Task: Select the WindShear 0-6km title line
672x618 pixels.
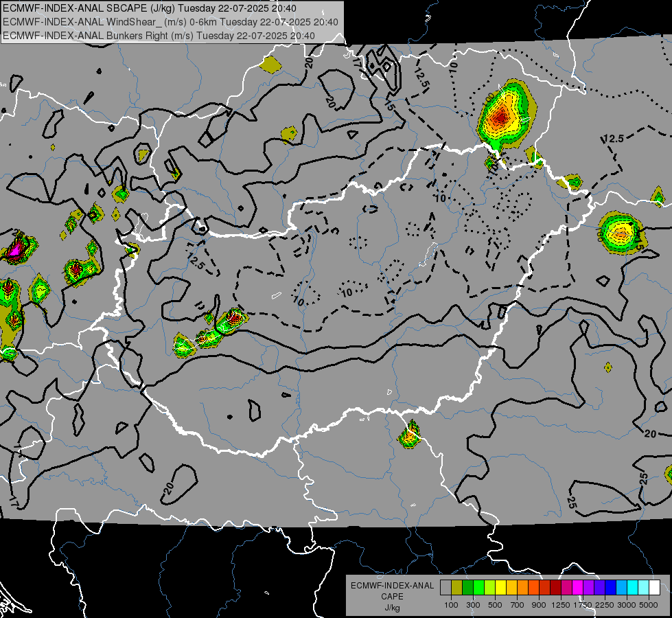Action: click(x=170, y=22)
